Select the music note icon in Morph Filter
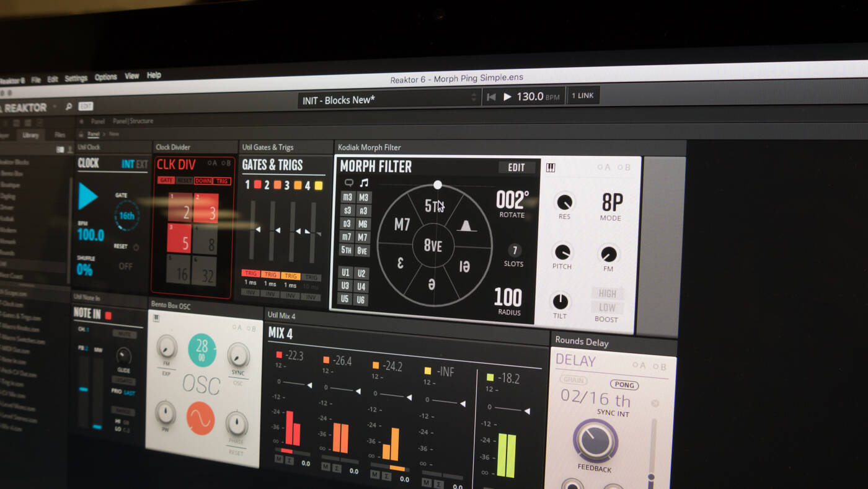Image resolution: width=868 pixels, height=489 pixels. 364,182
